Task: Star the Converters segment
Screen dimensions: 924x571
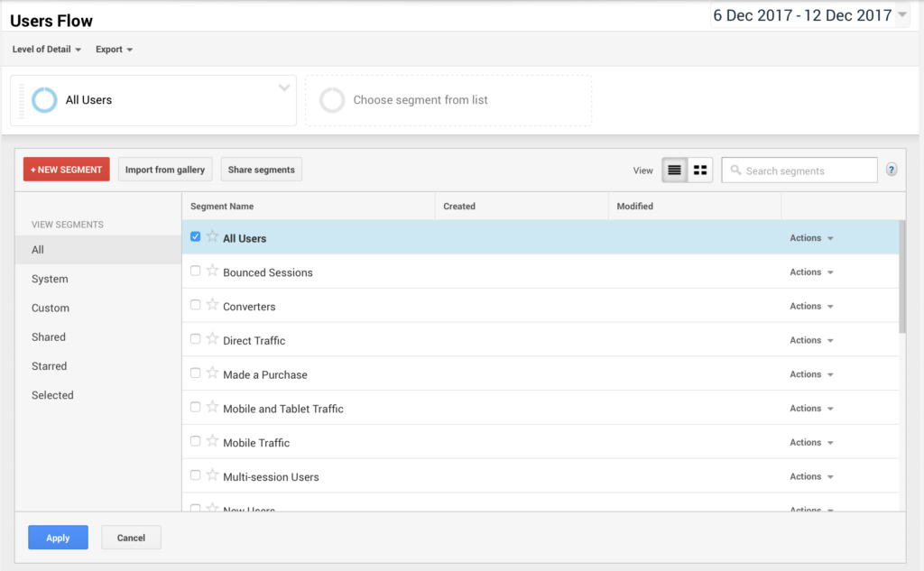Action: (x=212, y=306)
